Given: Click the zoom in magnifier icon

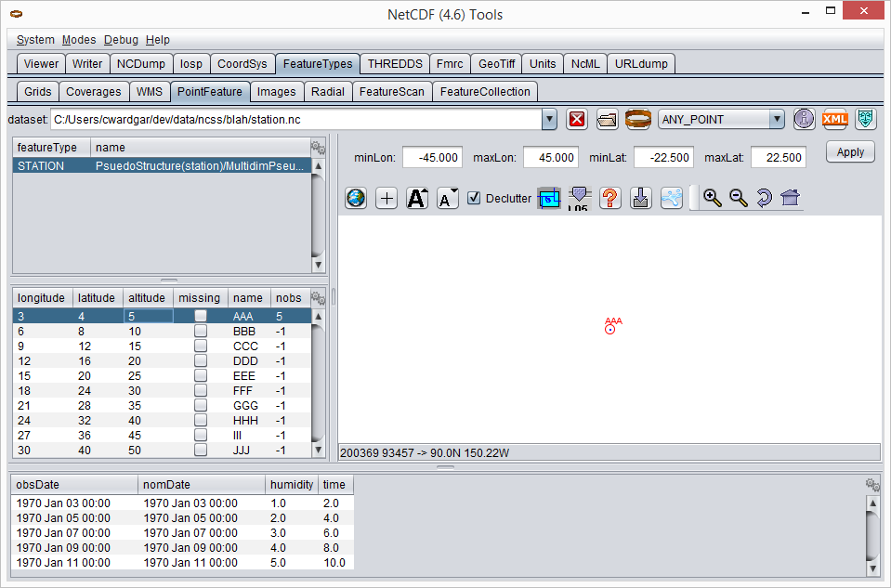Looking at the screenshot, I should point(713,198).
